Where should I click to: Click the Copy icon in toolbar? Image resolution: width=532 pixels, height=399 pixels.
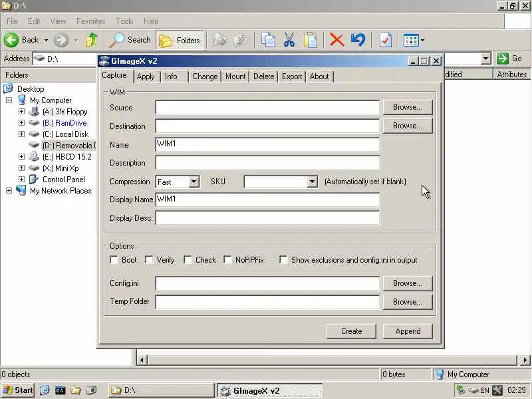(268, 40)
